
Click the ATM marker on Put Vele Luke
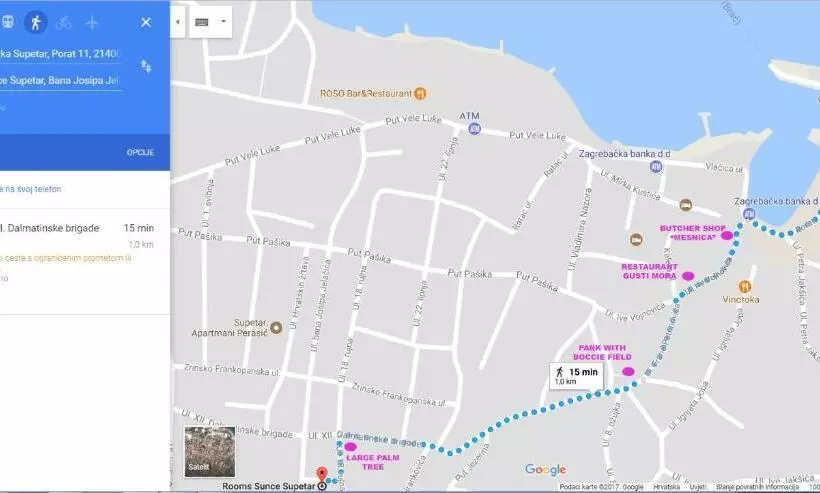[x=473, y=129]
